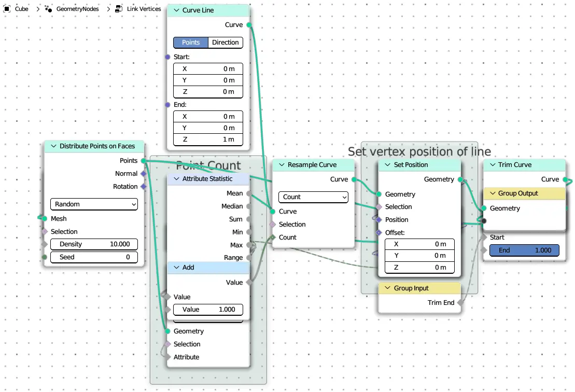Click the Sum output socket
This screenshot has height=392, width=575.
click(249, 219)
